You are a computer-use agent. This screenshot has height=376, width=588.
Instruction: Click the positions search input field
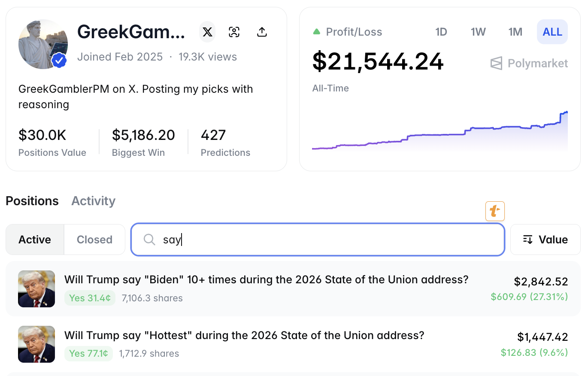pos(326,240)
